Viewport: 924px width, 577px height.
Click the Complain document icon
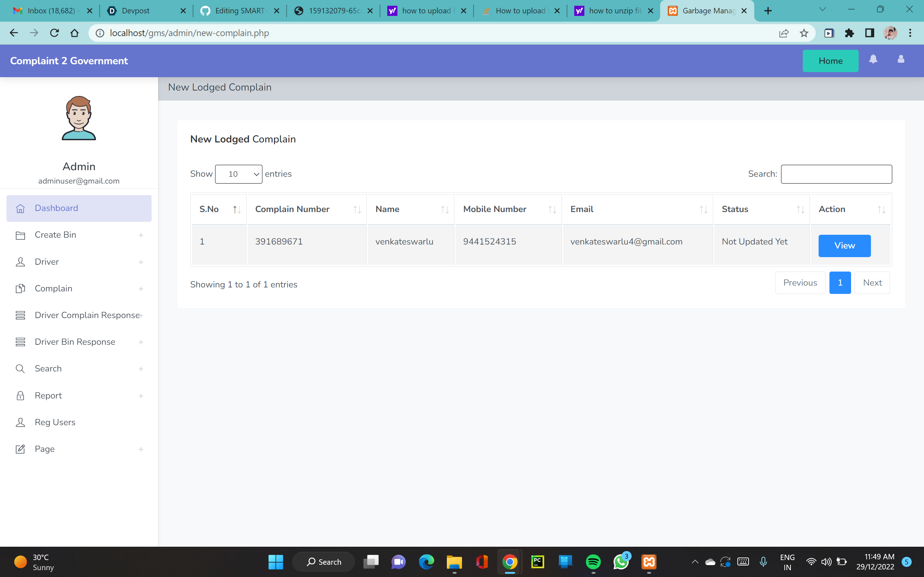21,288
